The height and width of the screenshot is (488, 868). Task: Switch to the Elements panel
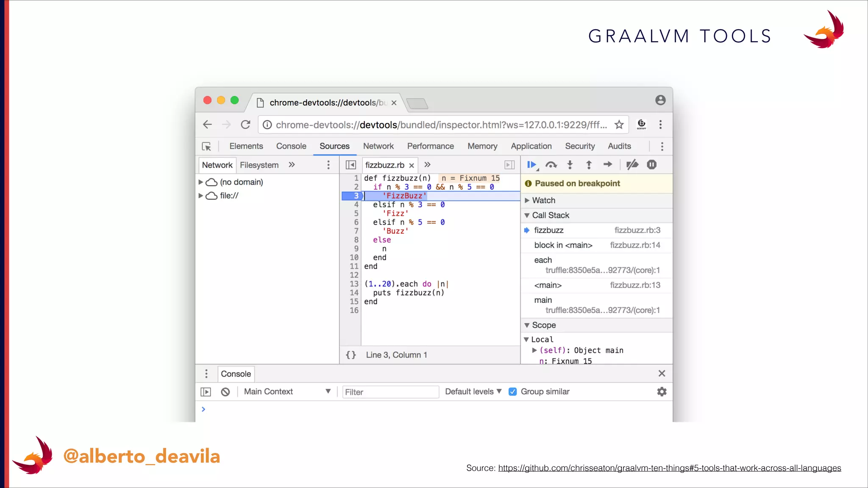coord(246,146)
